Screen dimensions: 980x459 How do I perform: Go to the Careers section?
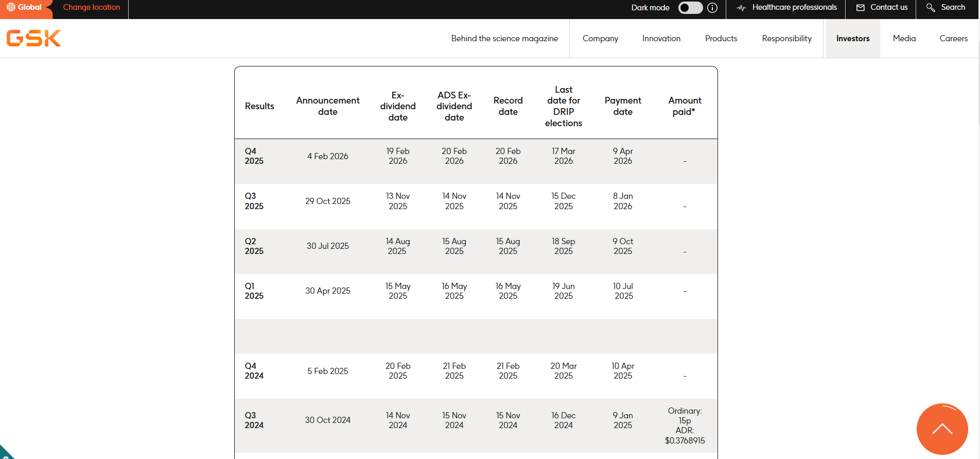click(953, 39)
